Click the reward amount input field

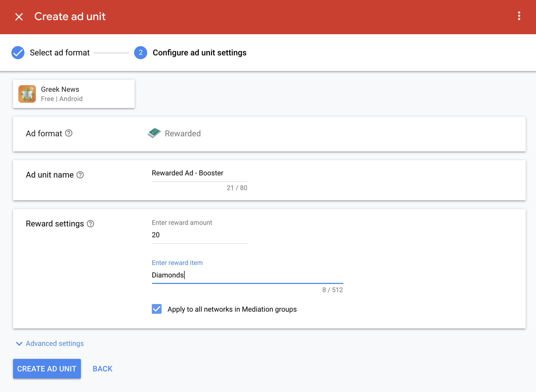[200, 235]
